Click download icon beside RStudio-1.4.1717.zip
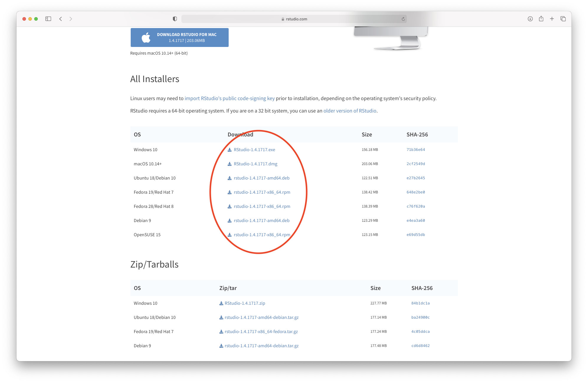This screenshot has width=588, height=383. click(x=221, y=303)
